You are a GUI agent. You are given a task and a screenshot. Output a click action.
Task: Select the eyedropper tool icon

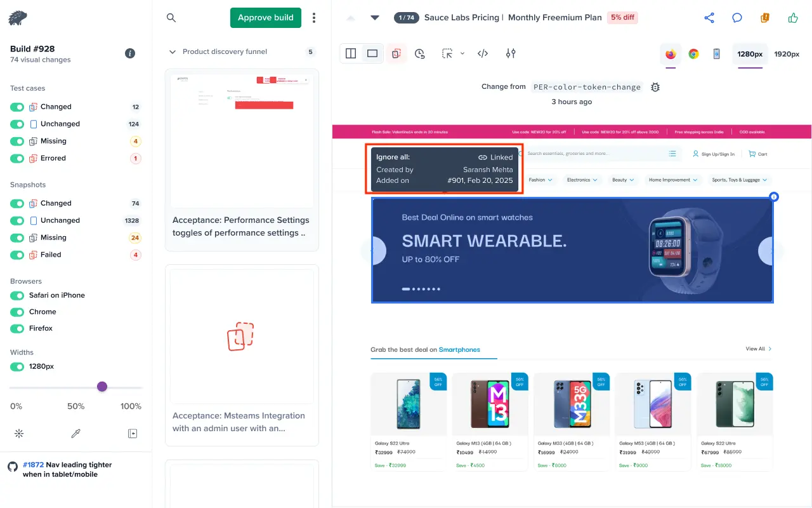tap(75, 434)
